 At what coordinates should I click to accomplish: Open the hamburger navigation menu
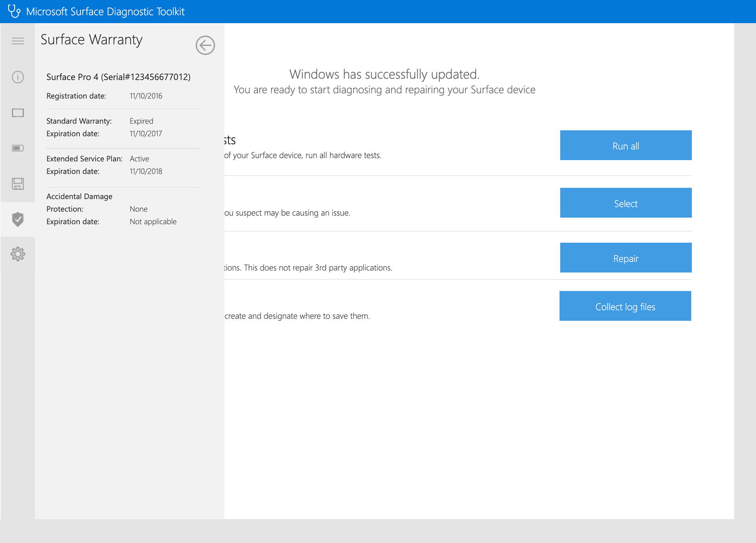[x=18, y=41]
